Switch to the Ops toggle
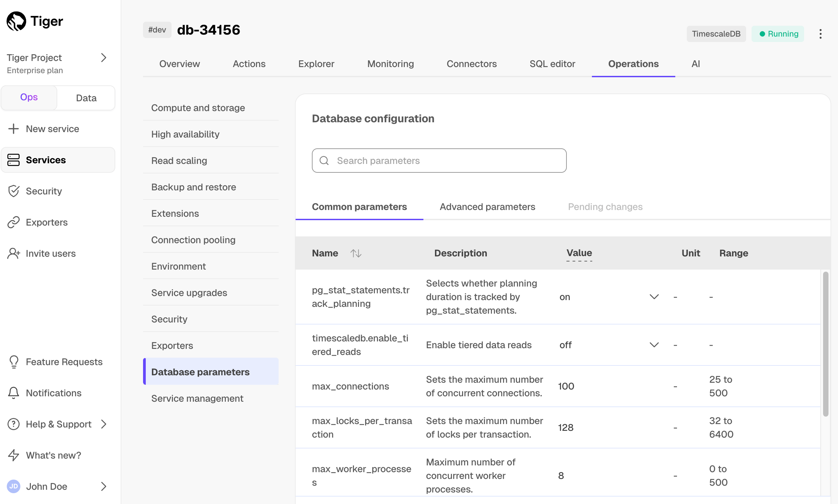This screenshot has width=838, height=504. [x=29, y=98]
